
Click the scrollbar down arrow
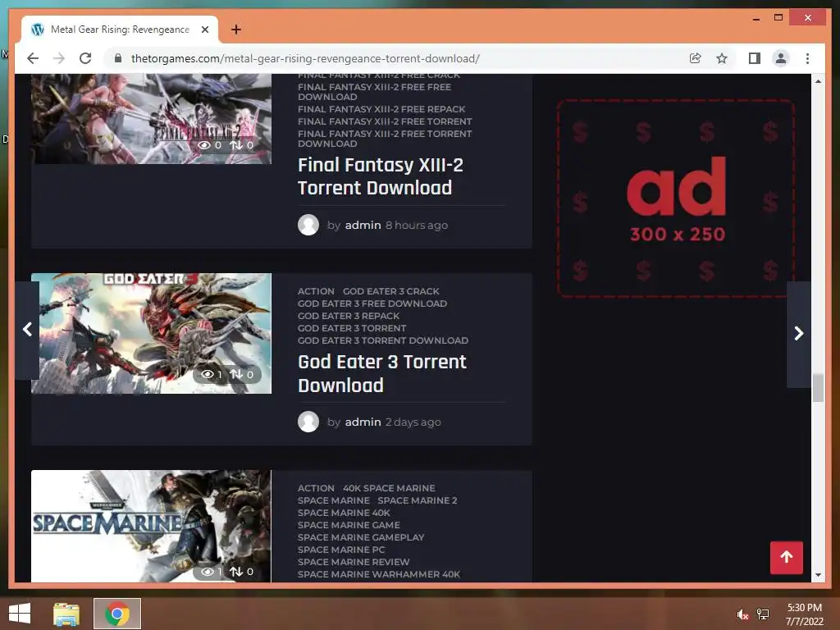point(818,575)
